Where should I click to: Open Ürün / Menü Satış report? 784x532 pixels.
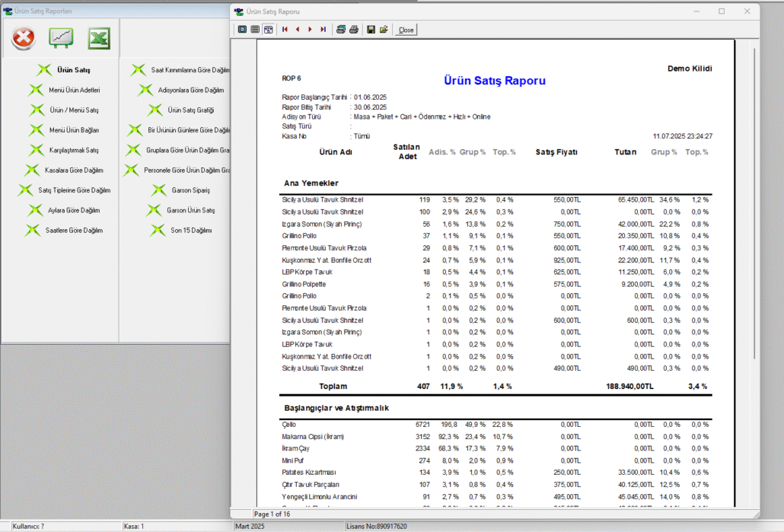(x=64, y=110)
